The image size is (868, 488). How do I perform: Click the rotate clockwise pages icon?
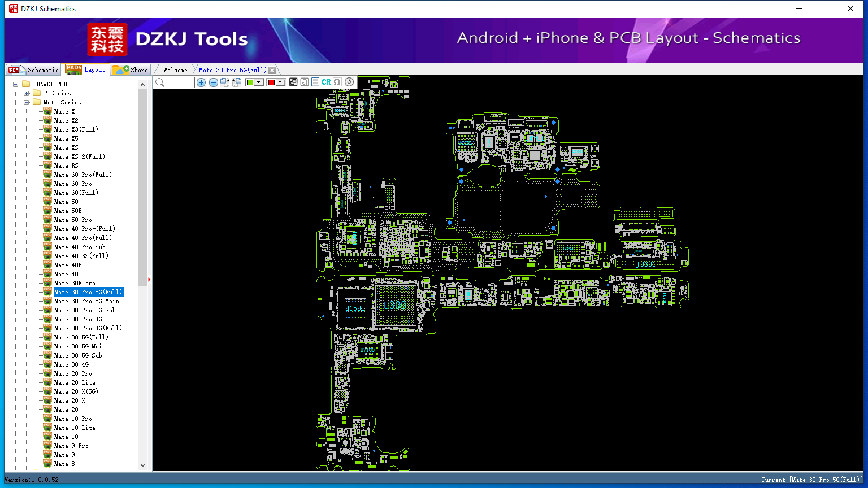click(x=225, y=82)
